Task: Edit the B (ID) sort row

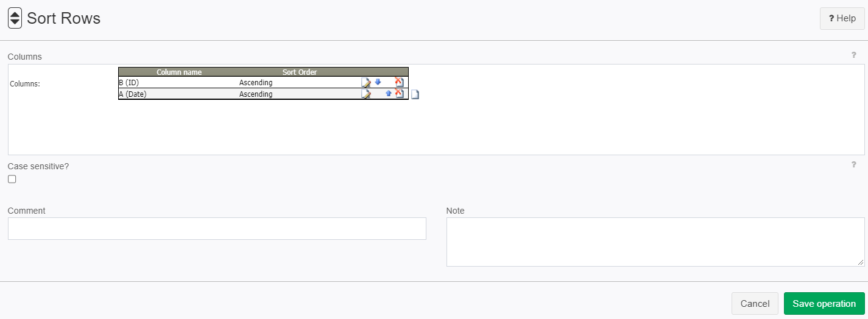Action: coord(366,82)
